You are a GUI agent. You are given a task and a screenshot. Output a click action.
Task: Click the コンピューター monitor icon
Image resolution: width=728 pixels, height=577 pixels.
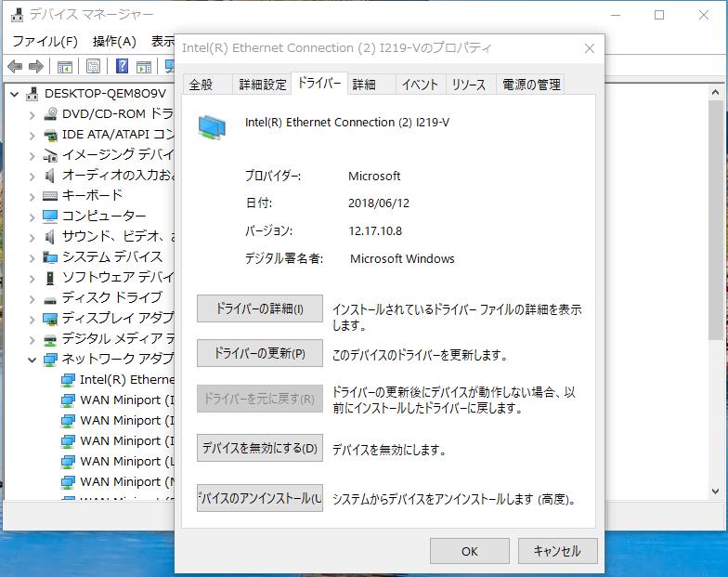pyautogui.click(x=50, y=216)
